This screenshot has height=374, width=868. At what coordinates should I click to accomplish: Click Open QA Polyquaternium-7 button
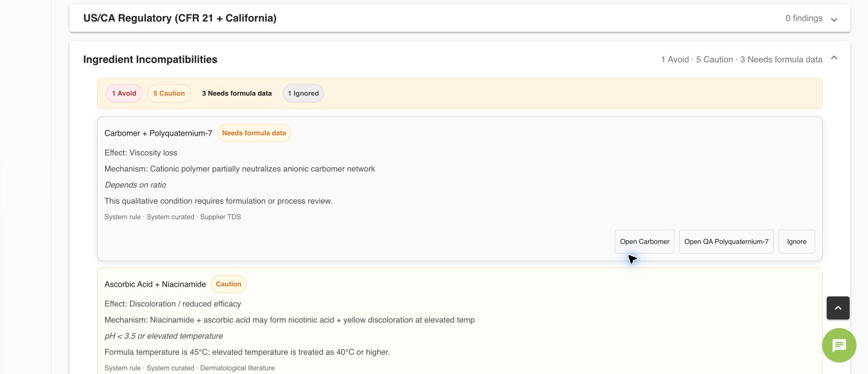point(726,242)
